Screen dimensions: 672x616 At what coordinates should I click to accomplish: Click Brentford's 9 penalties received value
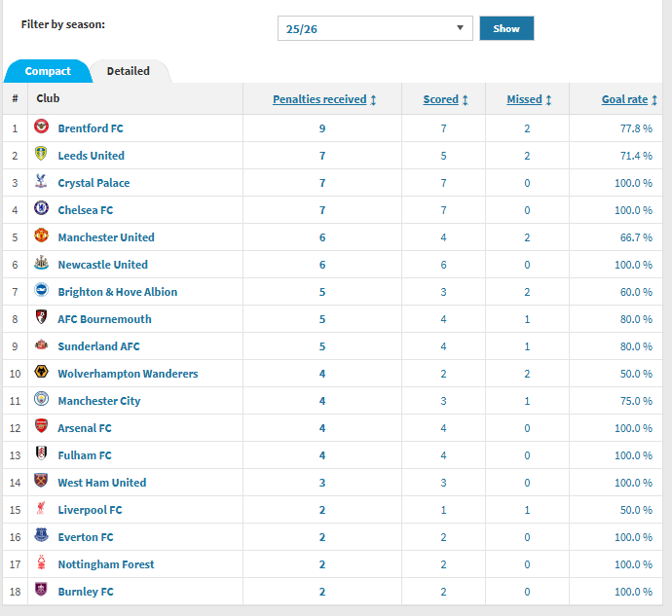322,128
